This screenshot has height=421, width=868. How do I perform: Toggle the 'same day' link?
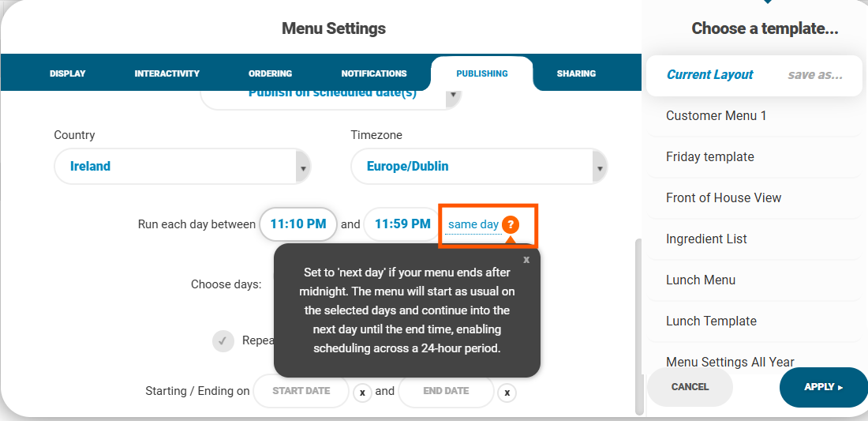(x=473, y=224)
